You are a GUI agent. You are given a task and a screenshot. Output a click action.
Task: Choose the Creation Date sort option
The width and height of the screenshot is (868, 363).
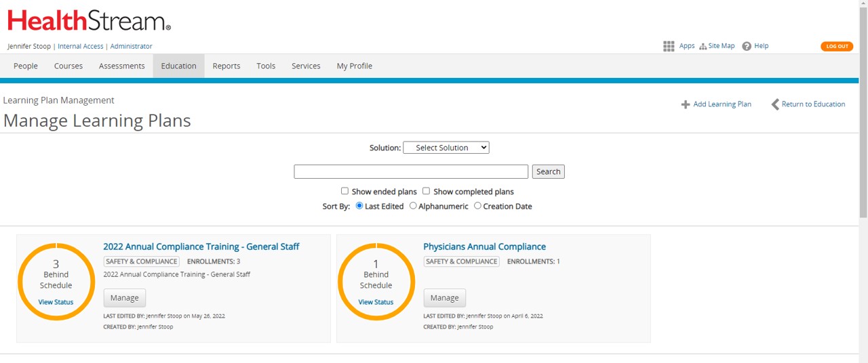(x=477, y=206)
